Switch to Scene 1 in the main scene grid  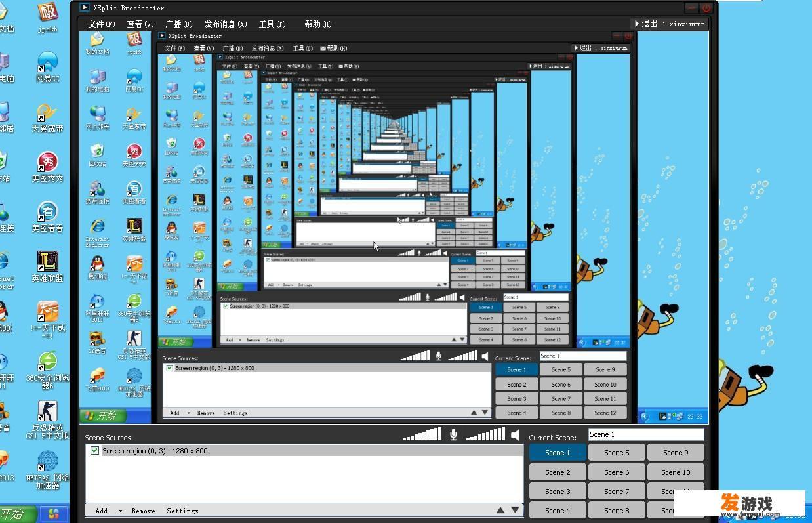tap(558, 453)
